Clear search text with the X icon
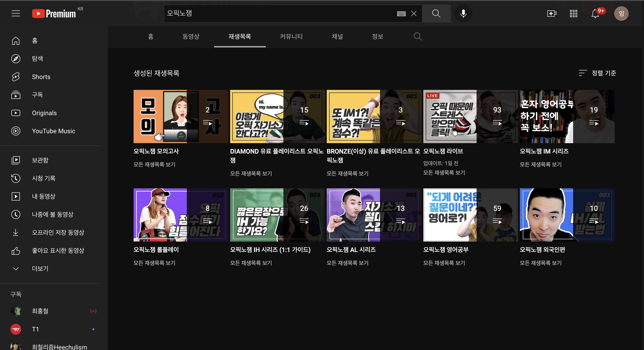This screenshot has width=644, height=350. [x=414, y=14]
